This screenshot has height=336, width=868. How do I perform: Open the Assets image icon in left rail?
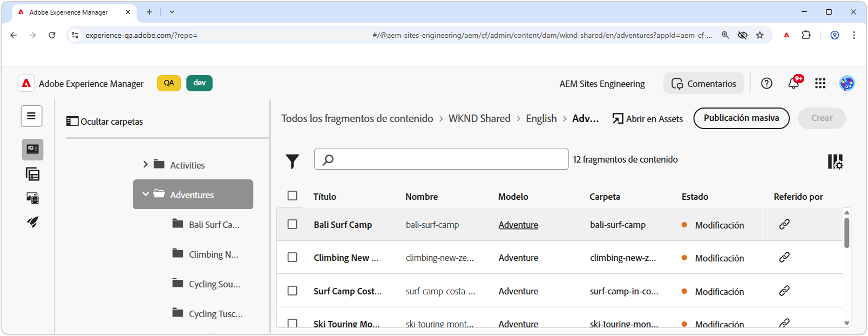(32, 198)
